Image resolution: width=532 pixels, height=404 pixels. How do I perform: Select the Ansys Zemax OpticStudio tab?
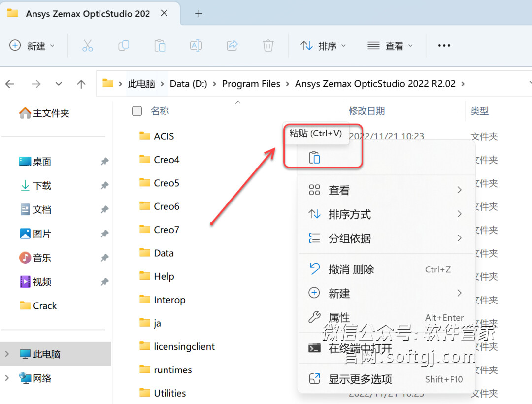click(88, 14)
